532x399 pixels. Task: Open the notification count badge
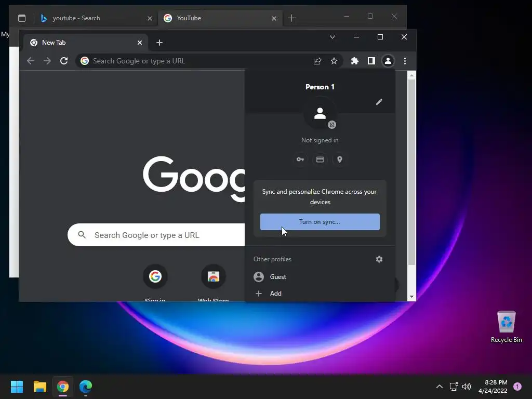(x=517, y=387)
